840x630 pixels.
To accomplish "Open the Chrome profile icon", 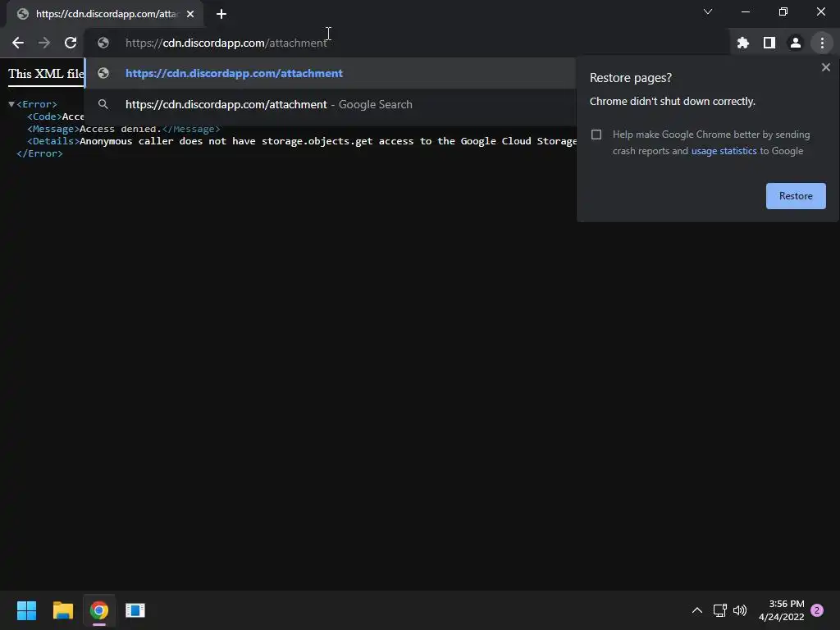I will click(796, 43).
